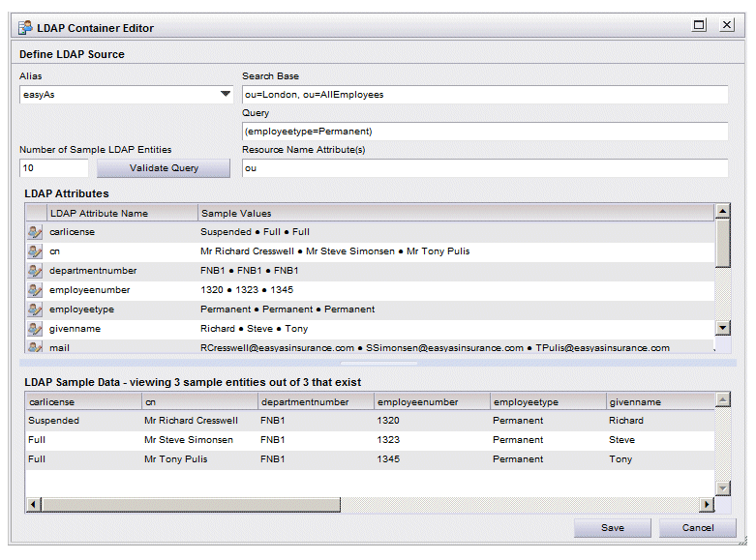Click the sample data scrollbar left arrow
Viewport: 756px width, 560px height.
pyautogui.click(x=33, y=505)
